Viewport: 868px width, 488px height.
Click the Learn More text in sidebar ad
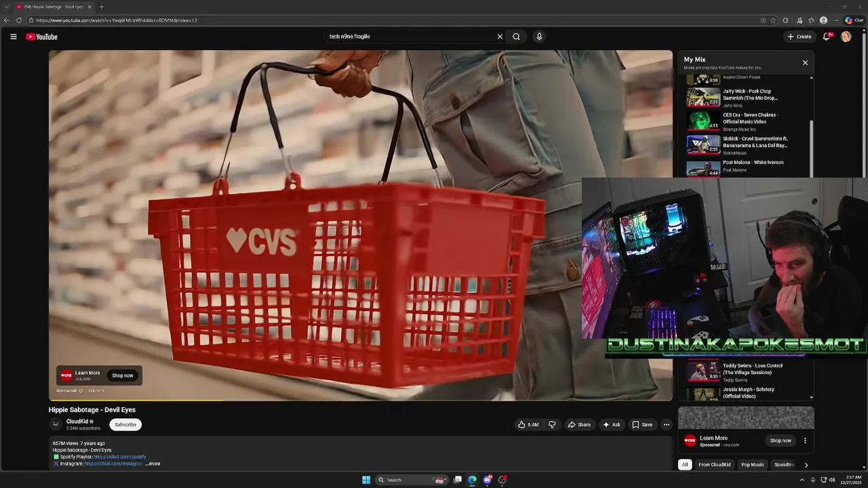tap(713, 438)
